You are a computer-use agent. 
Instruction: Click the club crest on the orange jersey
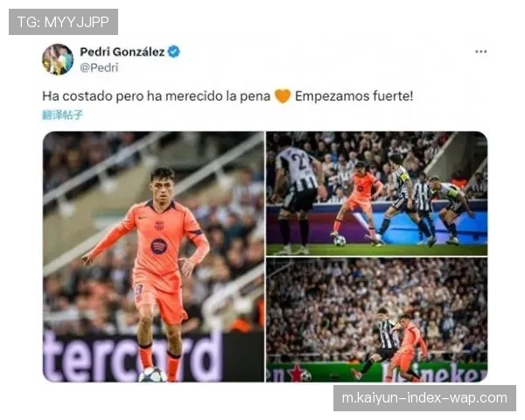point(159,226)
